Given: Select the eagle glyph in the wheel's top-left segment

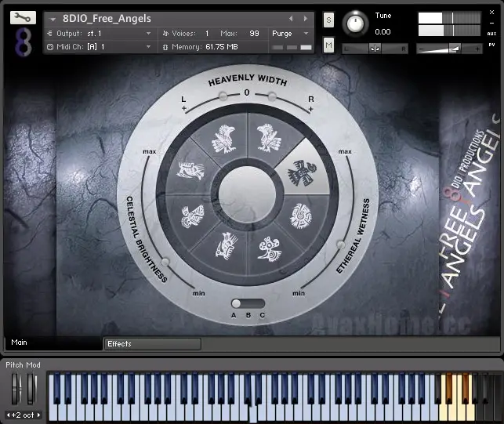Looking at the screenshot, I should [223, 139].
